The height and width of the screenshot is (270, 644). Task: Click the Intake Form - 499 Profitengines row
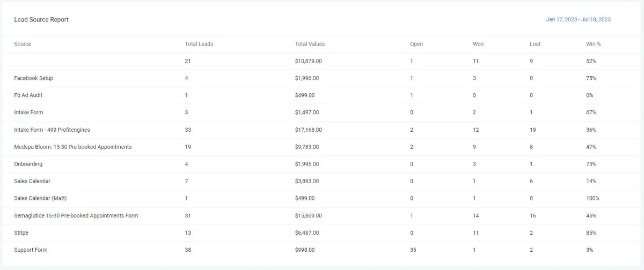322,130
